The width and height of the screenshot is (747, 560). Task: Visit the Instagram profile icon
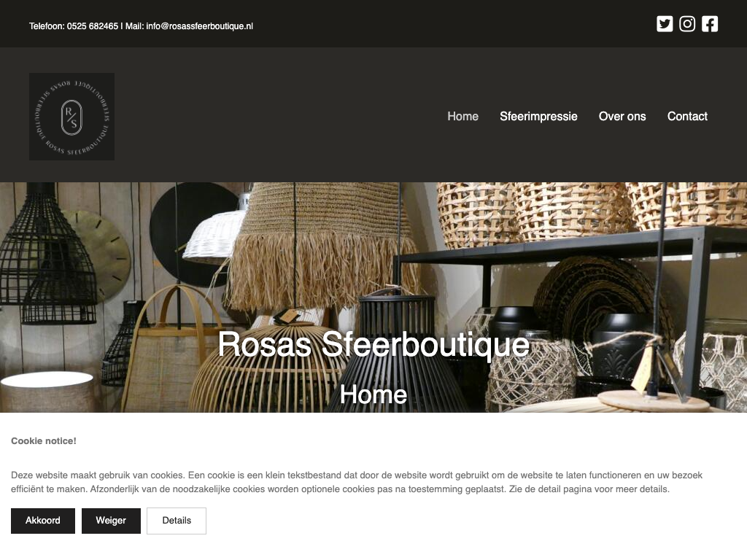(x=687, y=24)
